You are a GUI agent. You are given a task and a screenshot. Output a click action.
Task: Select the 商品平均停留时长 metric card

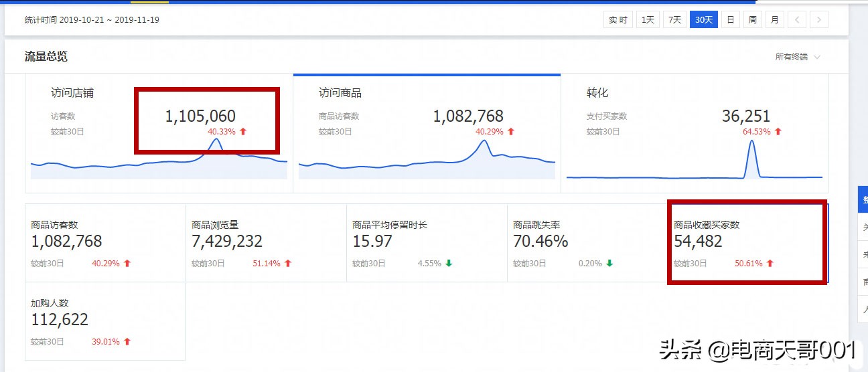point(427,243)
